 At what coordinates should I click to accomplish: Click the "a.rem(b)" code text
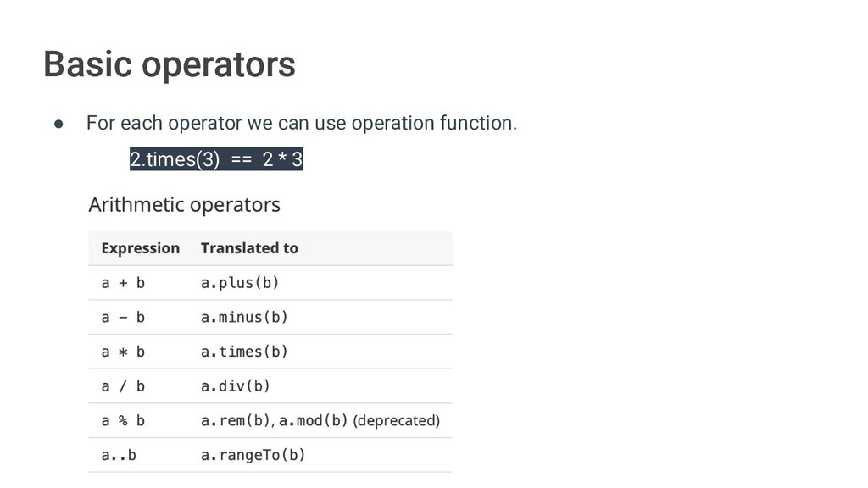click(235, 420)
